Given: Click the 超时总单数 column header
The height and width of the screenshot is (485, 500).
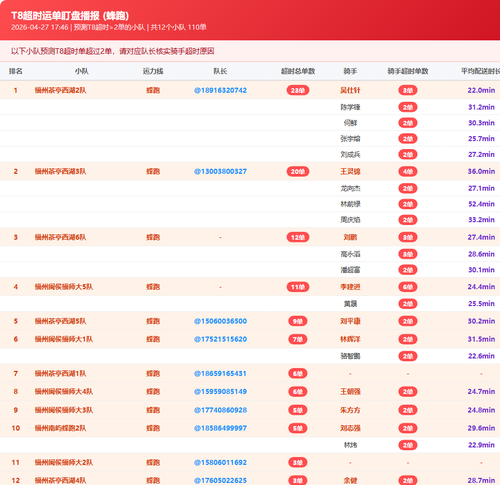Looking at the screenshot, I should pos(298,71).
